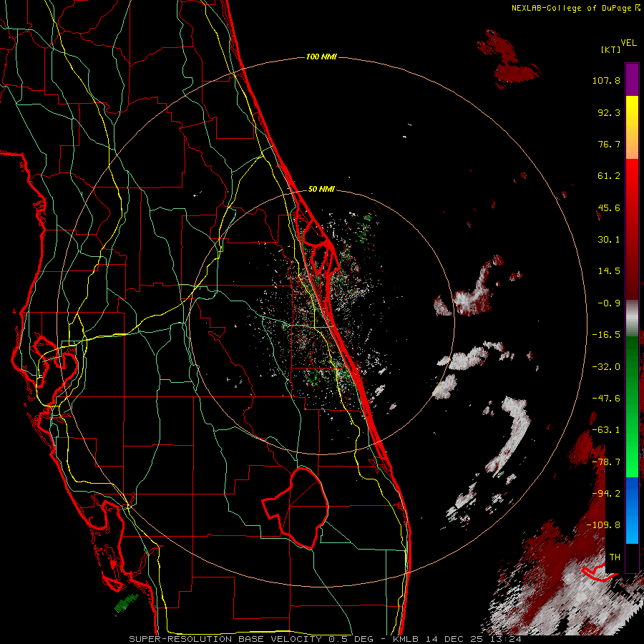The image size is (644, 644).
Task: Click the -0.9 velocity scale value
Action: point(609,303)
